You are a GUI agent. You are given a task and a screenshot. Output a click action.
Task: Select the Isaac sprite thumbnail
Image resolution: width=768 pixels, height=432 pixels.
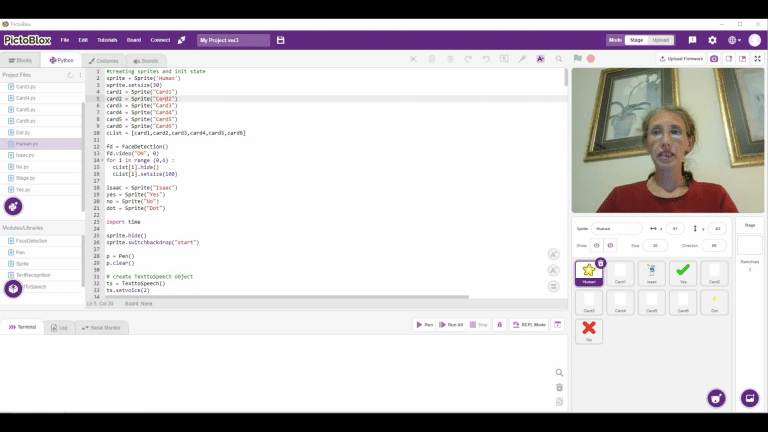coord(651,273)
